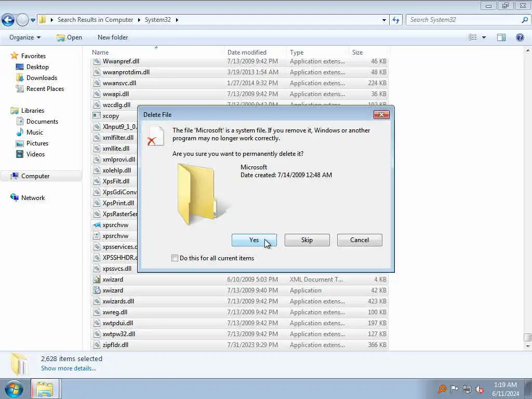
Task: Select Libraries in the navigation pane
Action: pyautogui.click(x=28, y=111)
